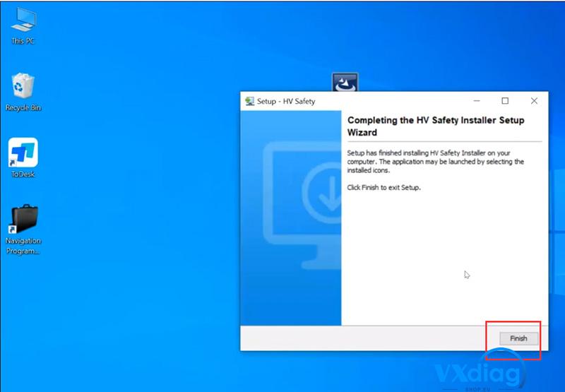Click the 'Click Finish to exit Setup.' text
Screen dimensions: 565x392
pos(383,187)
